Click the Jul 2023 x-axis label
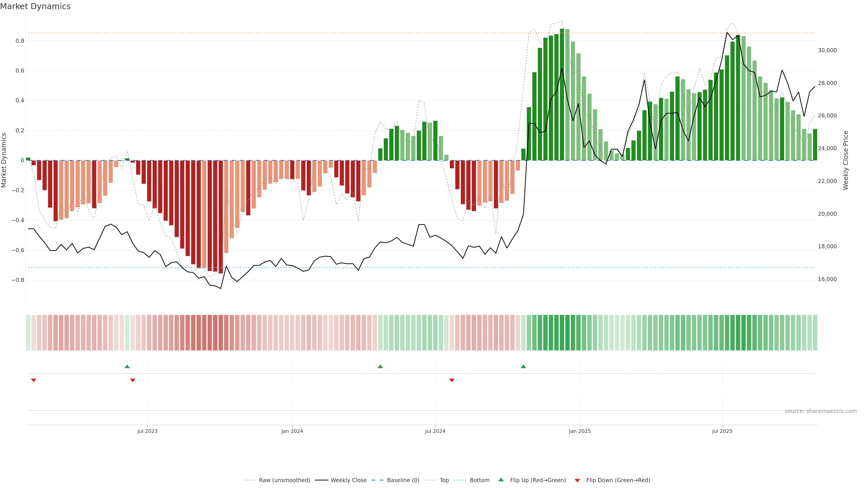Screen dimensions: 868x488 (x=147, y=431)
